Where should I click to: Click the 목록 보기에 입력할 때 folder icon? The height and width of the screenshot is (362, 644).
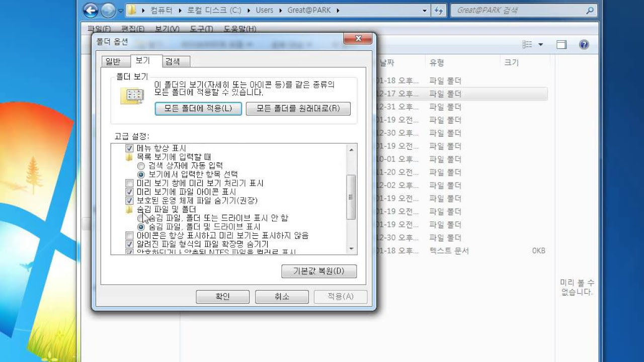129,157
